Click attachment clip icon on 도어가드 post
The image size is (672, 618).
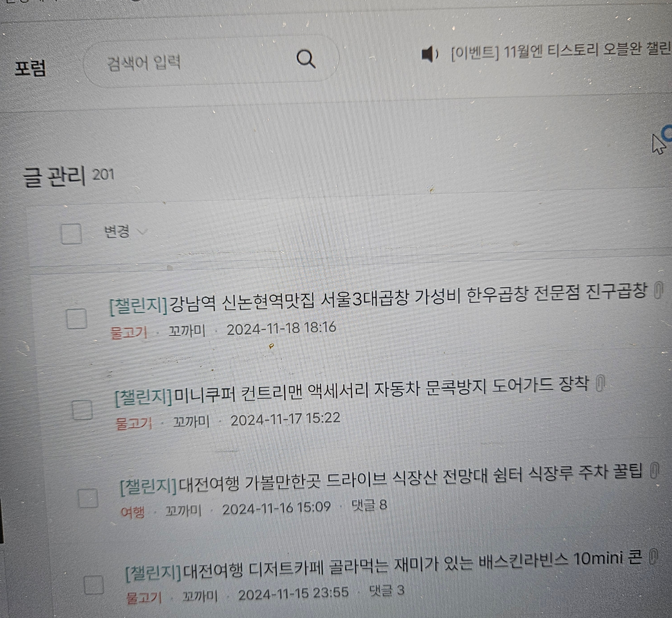click(x=600, y=383)
